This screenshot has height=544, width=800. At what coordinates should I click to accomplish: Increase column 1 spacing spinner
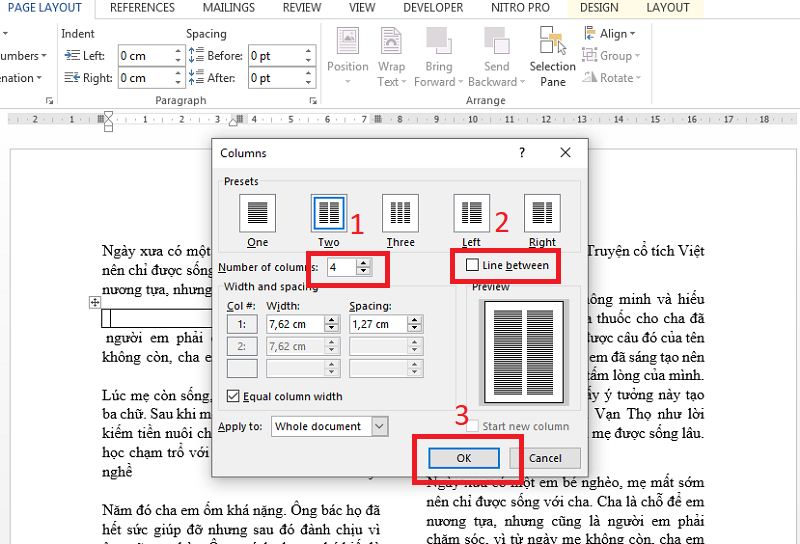(415, 320)
